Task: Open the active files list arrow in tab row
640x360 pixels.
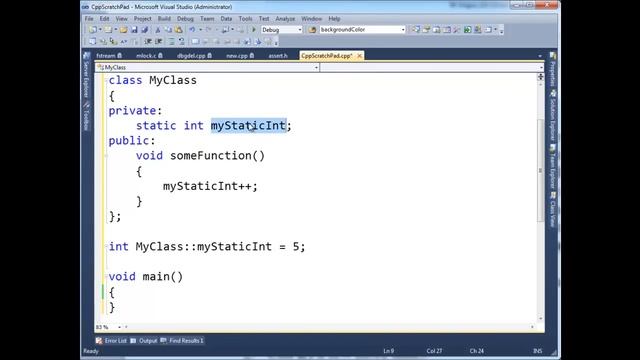Action: click(x=540, y=56)
